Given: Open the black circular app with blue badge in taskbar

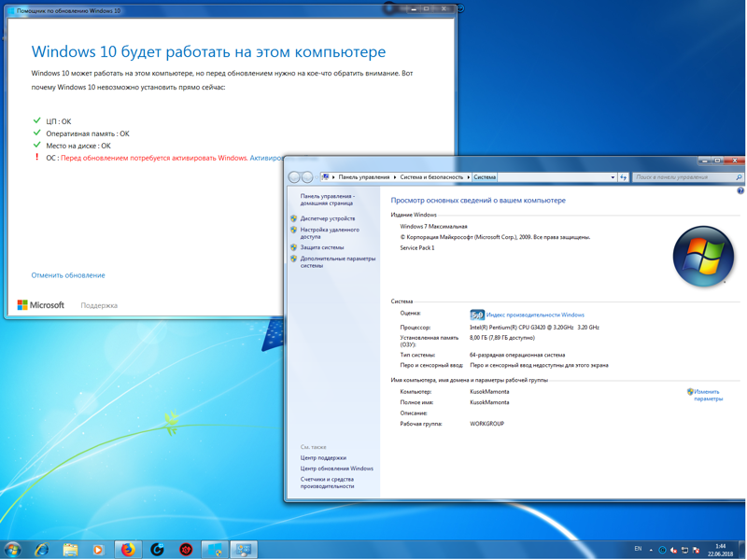Looking at the screenshot, I should pos(157,550).
